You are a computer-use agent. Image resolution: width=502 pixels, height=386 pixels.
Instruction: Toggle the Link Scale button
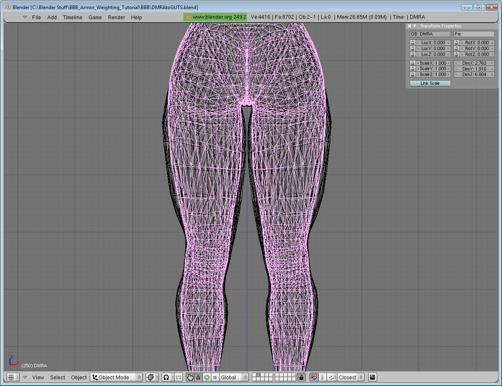[x=430, y=83]
